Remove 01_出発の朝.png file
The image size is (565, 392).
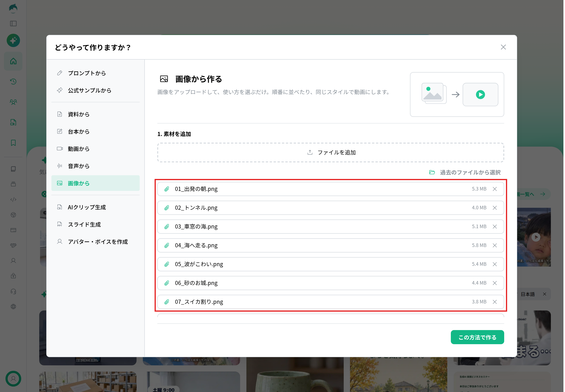495,189
